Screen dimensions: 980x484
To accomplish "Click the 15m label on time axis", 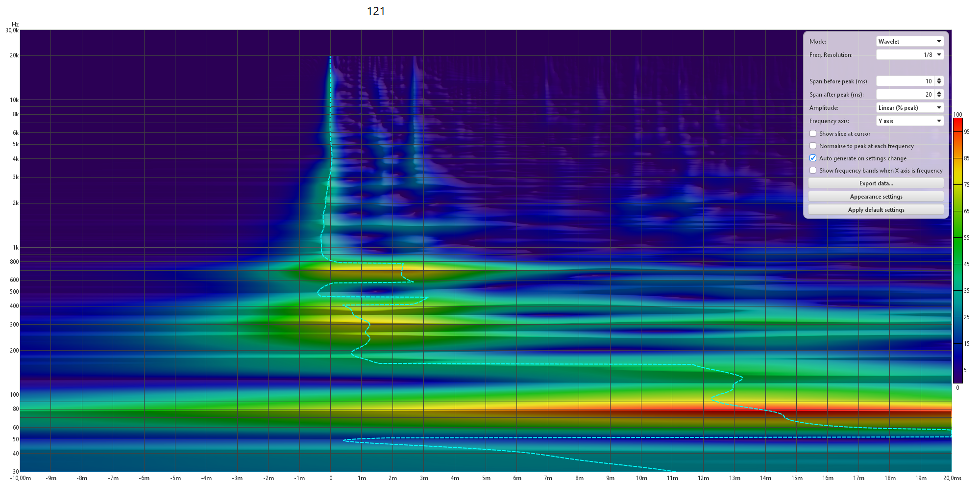I will coord(797,478).
